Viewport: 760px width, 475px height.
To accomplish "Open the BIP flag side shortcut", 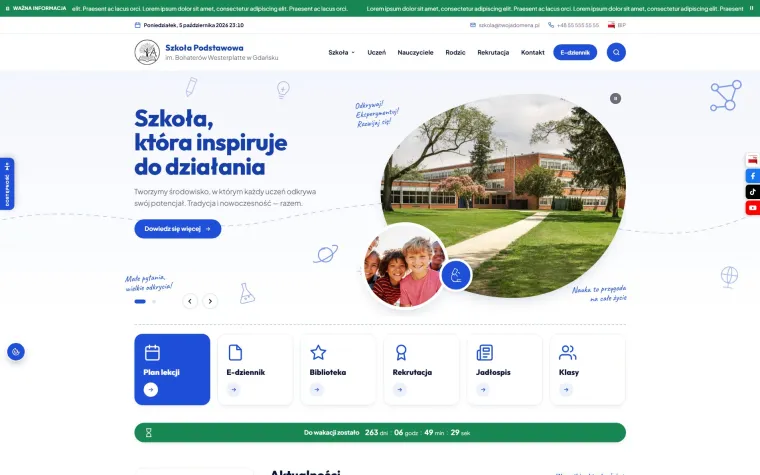I will (x=752, y=160).
